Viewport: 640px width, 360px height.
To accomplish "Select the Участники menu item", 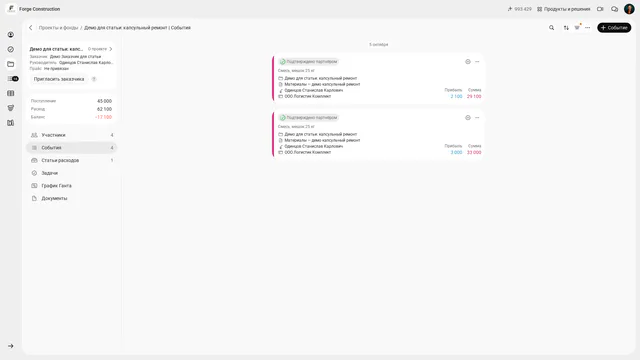I will click(x=72, y=135).
